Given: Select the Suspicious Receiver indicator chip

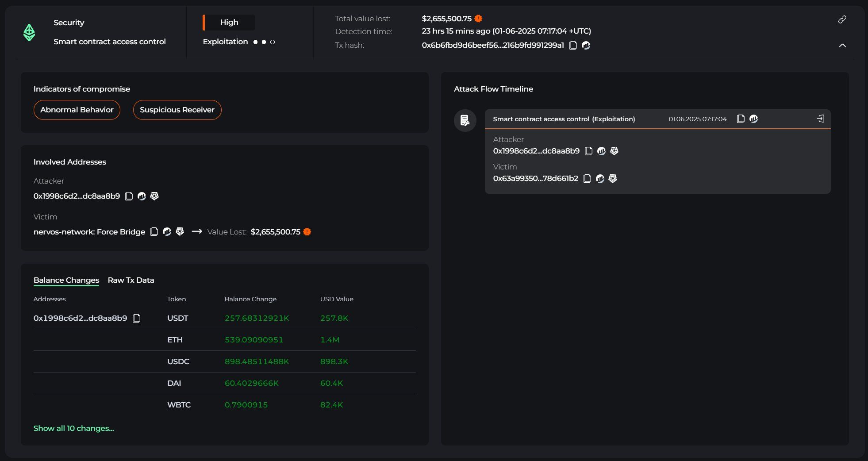Looking at the screenshot, I should coord(177,110).
